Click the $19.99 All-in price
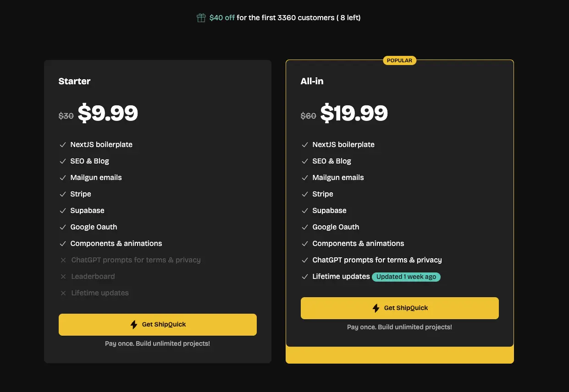The height and width of the screenshot is (392, 569). [x=354, y=113]
